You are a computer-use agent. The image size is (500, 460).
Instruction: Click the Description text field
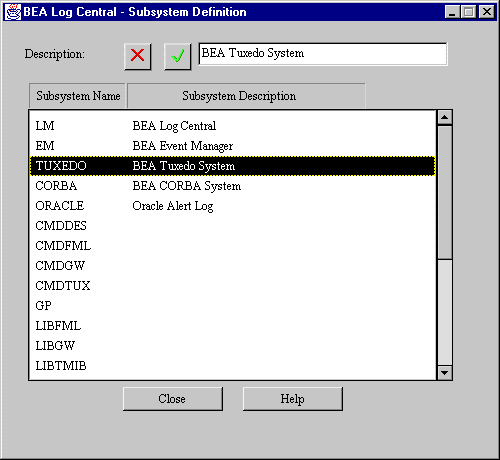coord(322,54)
